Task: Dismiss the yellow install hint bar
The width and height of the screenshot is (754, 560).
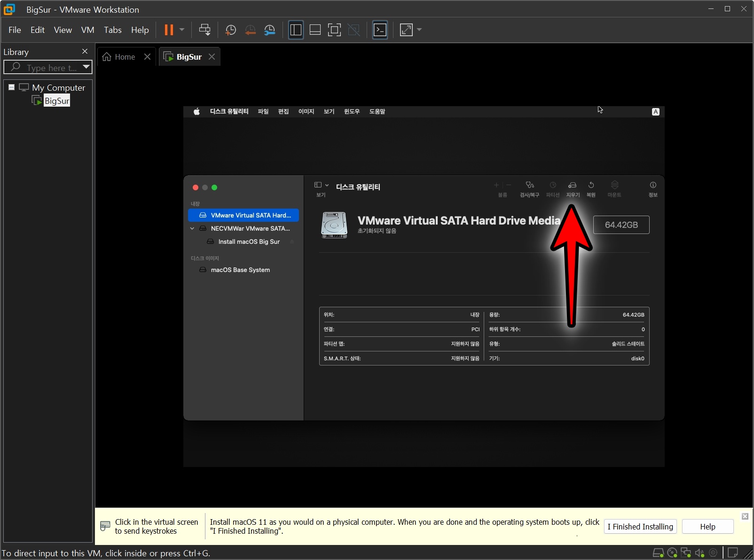Action: (x=745, y=516)
